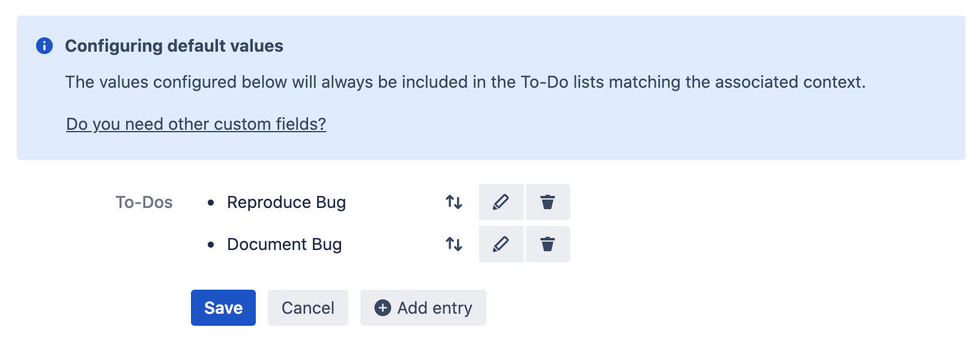Viewport: 980px width, 339px height.
Task: Click the plus icon on Add entry
Action: click(x=383, y=308)
